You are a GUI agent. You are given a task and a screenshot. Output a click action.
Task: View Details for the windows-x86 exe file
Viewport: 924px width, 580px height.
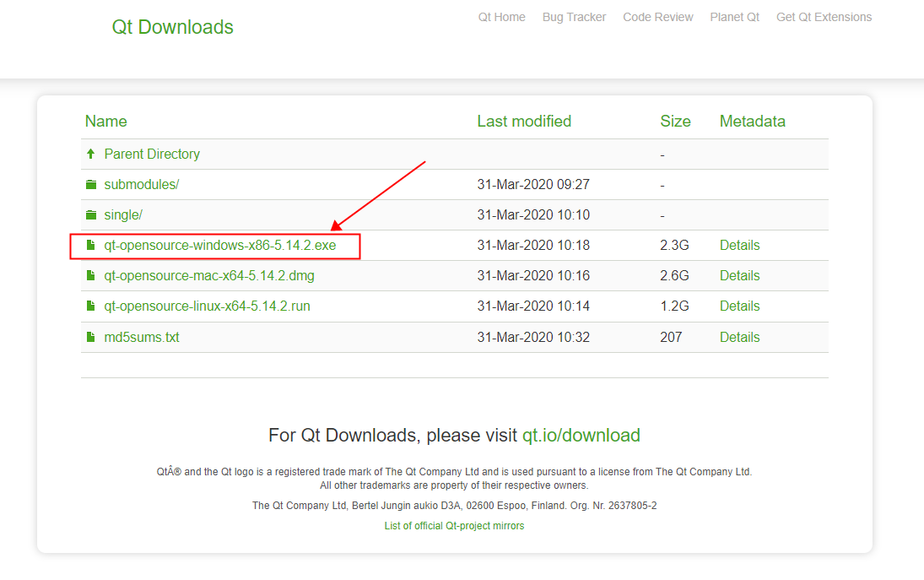pyautogui.click(x=739, y=245)
